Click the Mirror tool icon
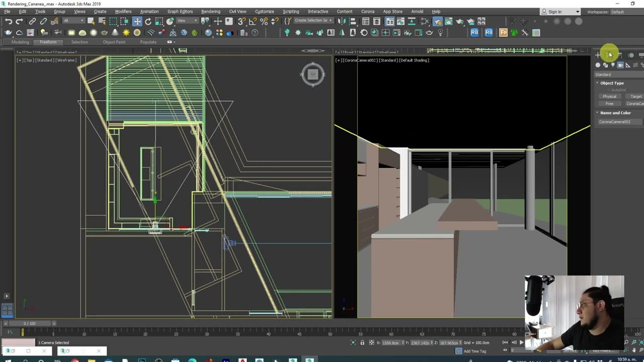The image size is (644, 362). point(342,21)
